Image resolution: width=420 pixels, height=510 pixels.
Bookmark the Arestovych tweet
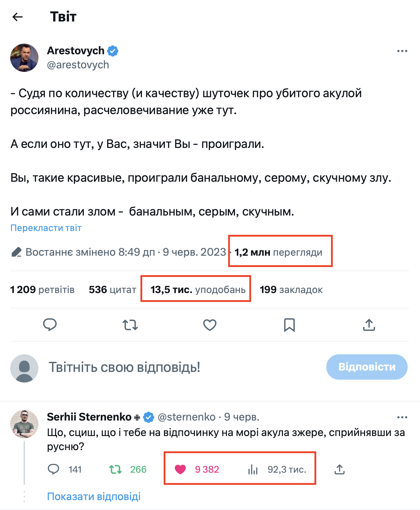[289, 325]
